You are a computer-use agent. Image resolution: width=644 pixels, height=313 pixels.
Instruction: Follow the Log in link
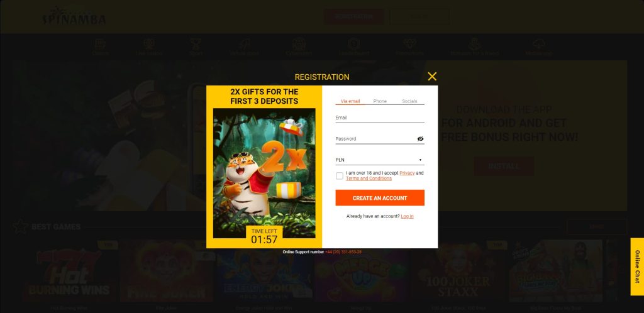coord(407,216)
